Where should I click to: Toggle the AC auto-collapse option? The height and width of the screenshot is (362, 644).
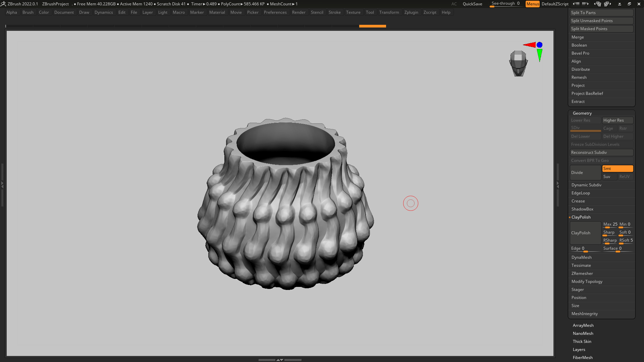pos(454,4)
